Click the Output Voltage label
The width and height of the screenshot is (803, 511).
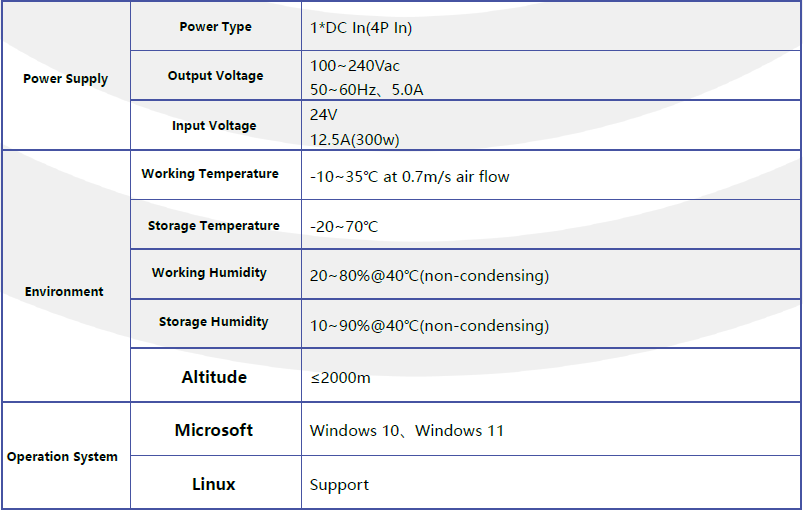(215, 76)
